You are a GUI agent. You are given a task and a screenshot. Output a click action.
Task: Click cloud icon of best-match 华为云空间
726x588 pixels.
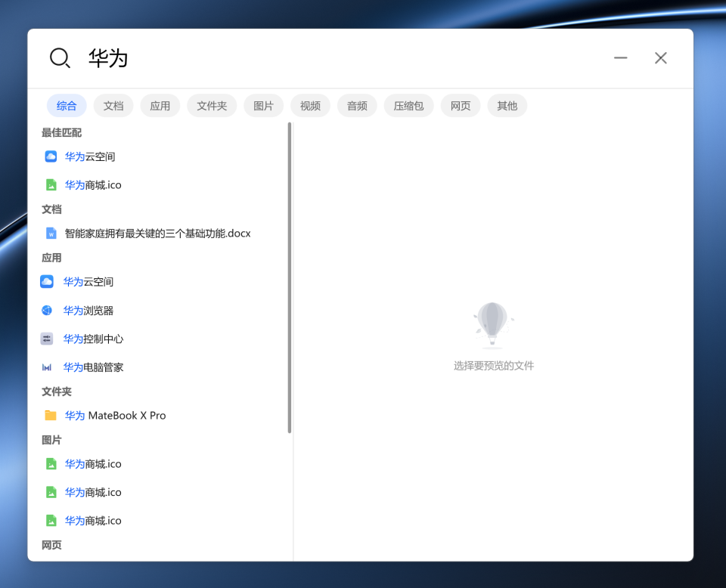(51, 156)
